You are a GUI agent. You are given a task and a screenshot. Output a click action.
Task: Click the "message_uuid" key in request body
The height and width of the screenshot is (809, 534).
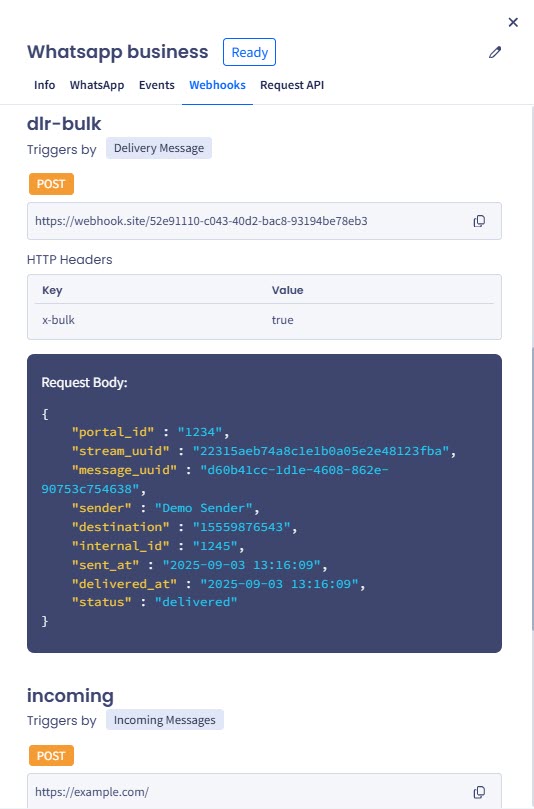coord(124,470)
